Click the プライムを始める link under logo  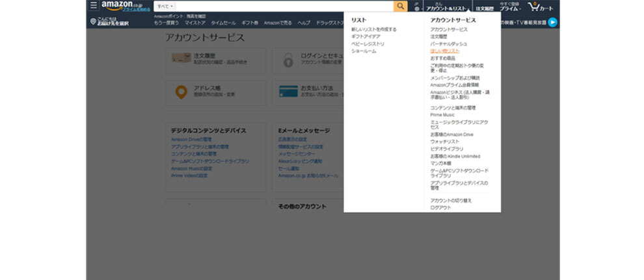tap(136, 9)
